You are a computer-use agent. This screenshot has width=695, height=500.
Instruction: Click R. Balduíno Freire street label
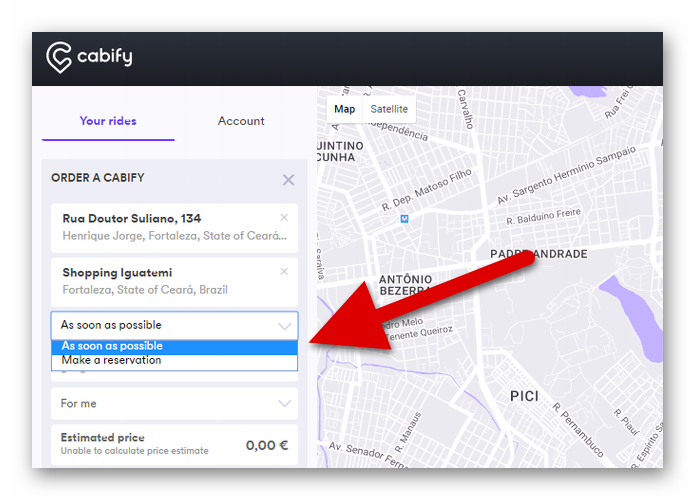click(x=543, y=216)
